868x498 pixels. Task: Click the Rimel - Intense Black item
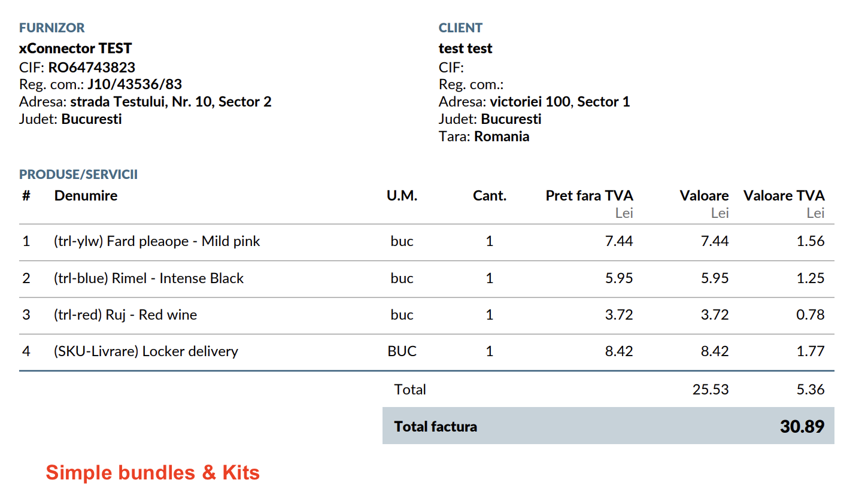coord(148,278)
